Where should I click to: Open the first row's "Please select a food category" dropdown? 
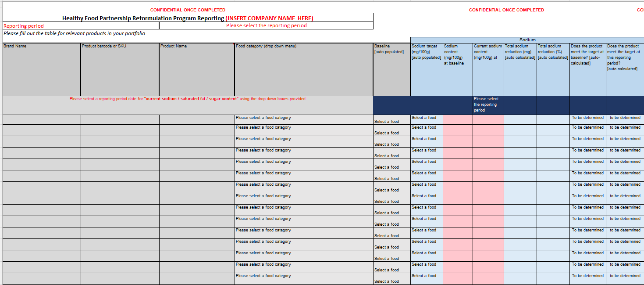(304, 119)
